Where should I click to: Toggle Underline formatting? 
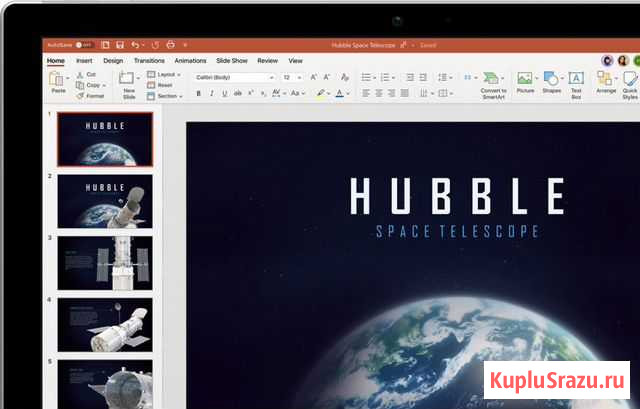[224, 93]
